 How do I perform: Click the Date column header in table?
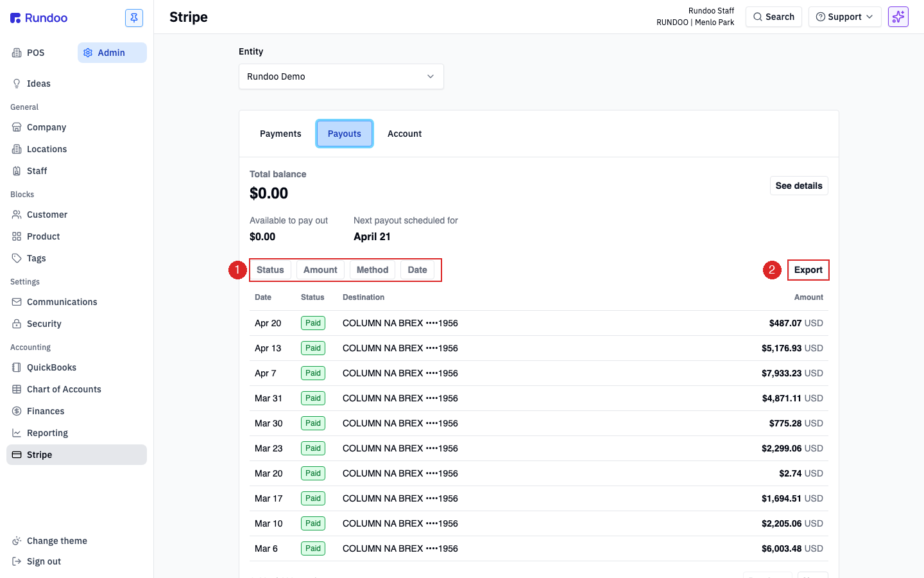(263, 297)
